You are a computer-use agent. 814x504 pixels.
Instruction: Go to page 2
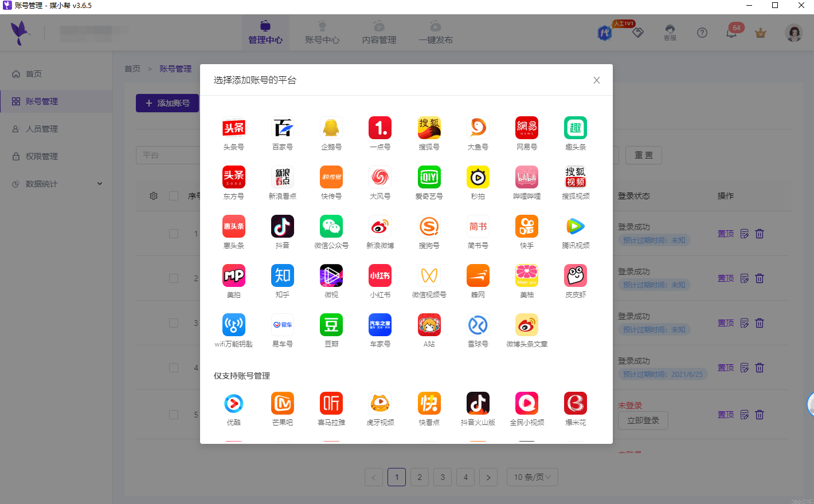[420, 477]
